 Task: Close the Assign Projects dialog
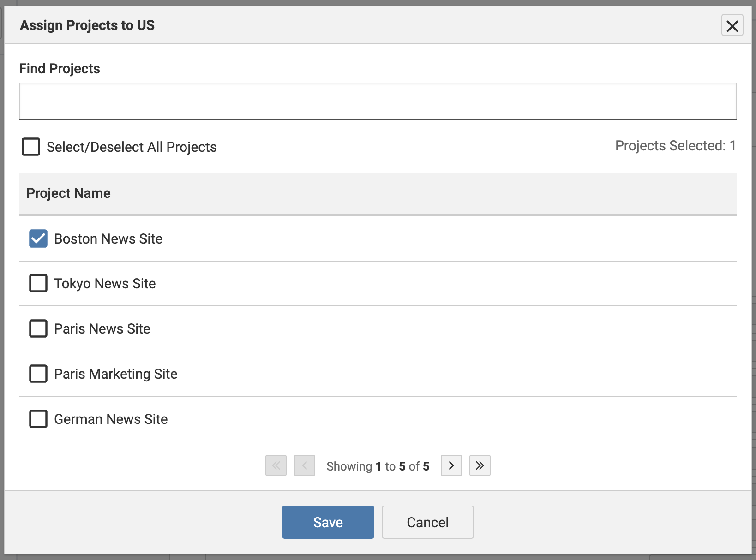732,25
